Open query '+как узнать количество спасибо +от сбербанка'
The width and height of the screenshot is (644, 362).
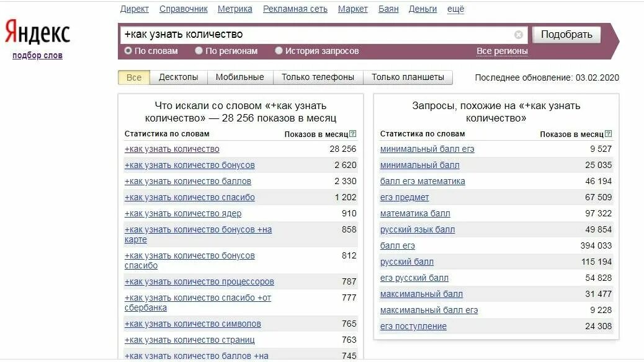198,302
